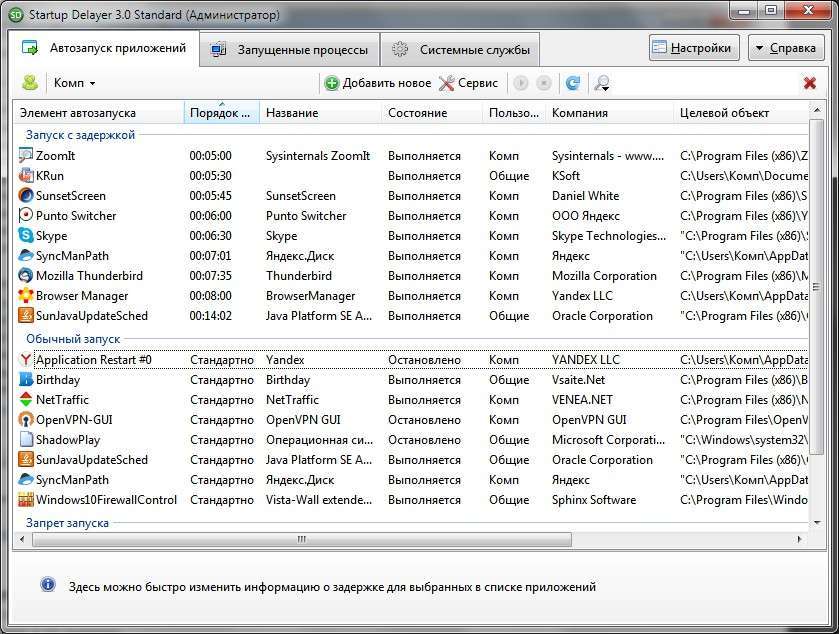The width and height of the screenshot is (839, 634).
Task: Click the greyed stop icon
Action: pyautogui.click(x=544, y=83)
